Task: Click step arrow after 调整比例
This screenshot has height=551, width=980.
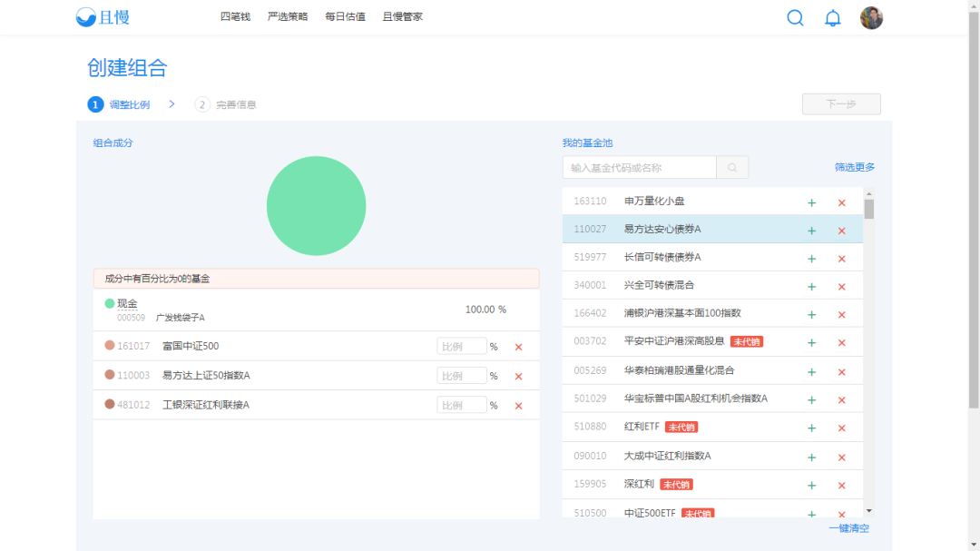Action: pyautogui.click(x=171, y=103)
